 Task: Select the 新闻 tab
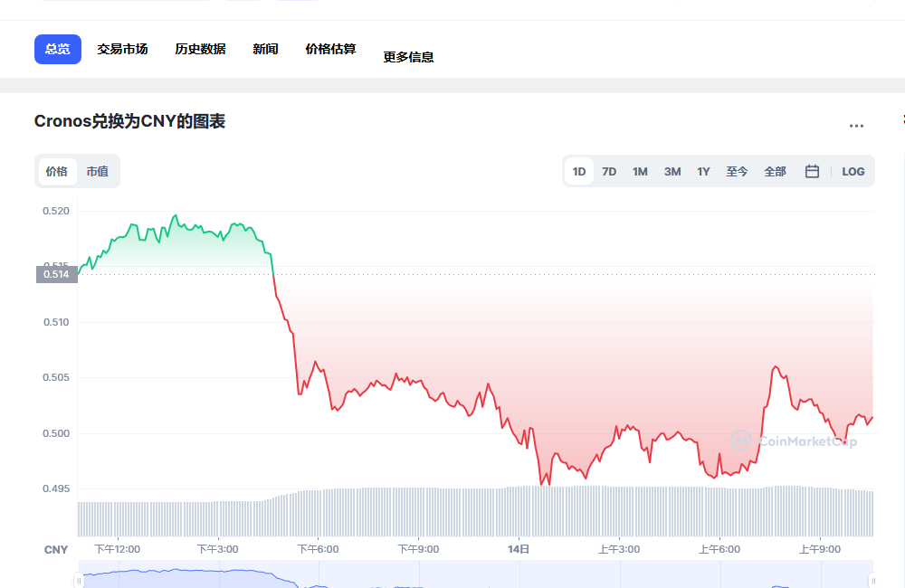(x=265, y=49)
